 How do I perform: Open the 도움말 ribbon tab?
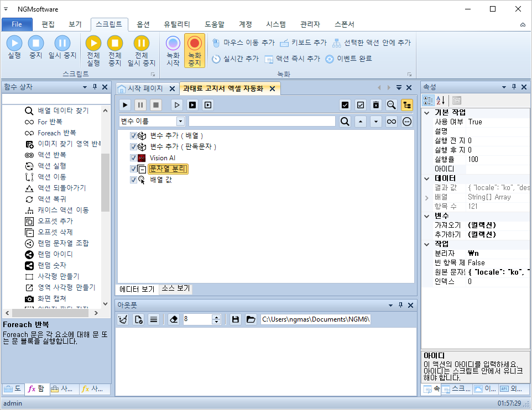pos(215,24)
